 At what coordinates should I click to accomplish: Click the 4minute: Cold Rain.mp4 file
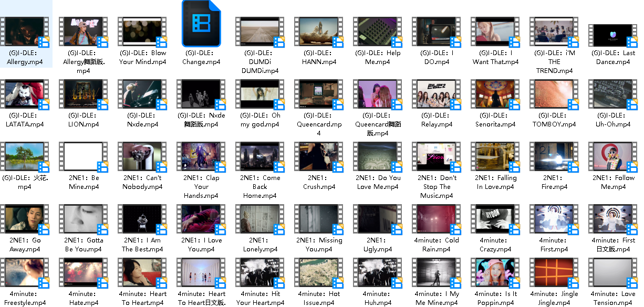click(x=437, y=219)
